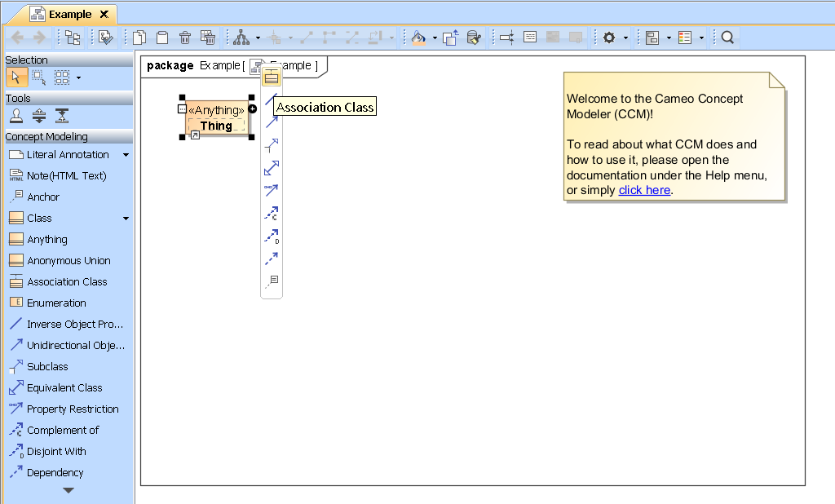The image size is (835, 504).
Task: Click the Paste clipboard icon in toolbar
Action: [x=162, y=38]
